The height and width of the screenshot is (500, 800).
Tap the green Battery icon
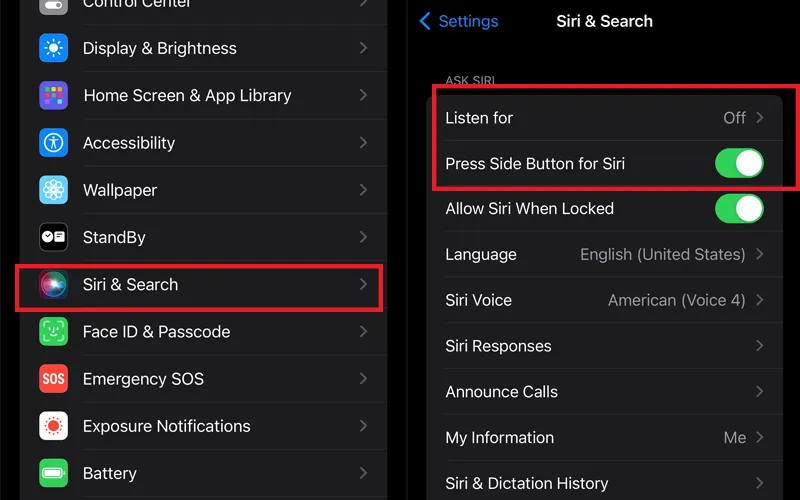pos(54,473)
